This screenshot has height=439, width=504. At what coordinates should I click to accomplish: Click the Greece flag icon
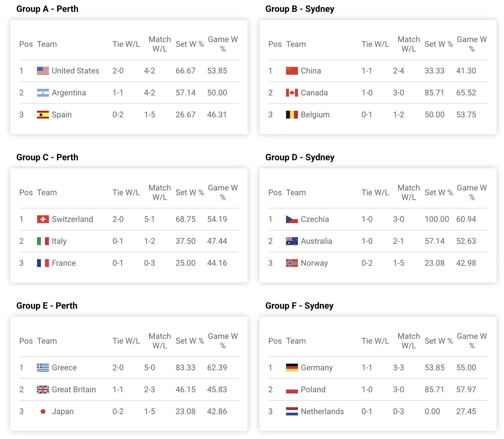(43, 368)
